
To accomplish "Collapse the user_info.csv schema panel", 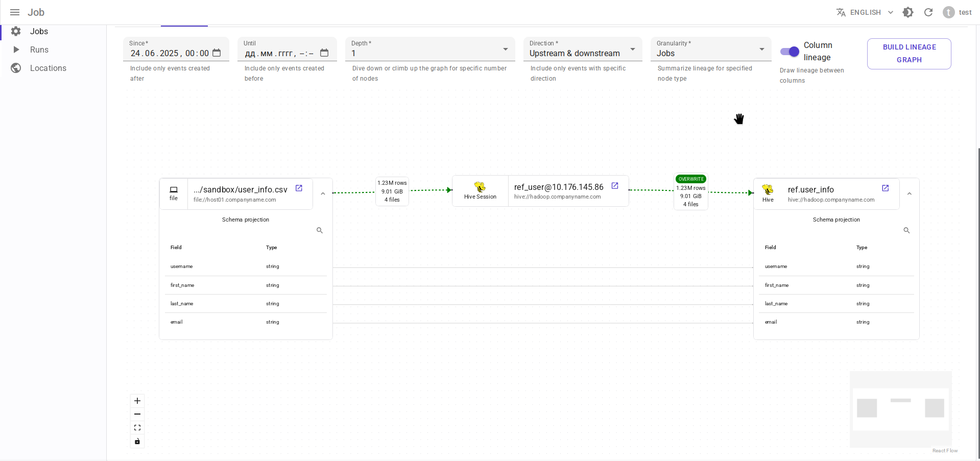I will [323, 194].
